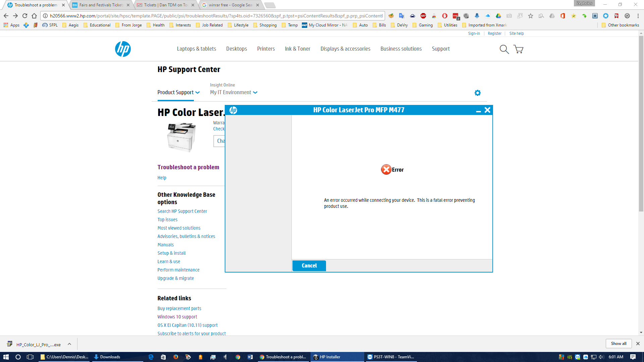The height and width of the screenshot is (362, 644).
Task: Click the Chrome back arrow
Action: pos(6,16)
